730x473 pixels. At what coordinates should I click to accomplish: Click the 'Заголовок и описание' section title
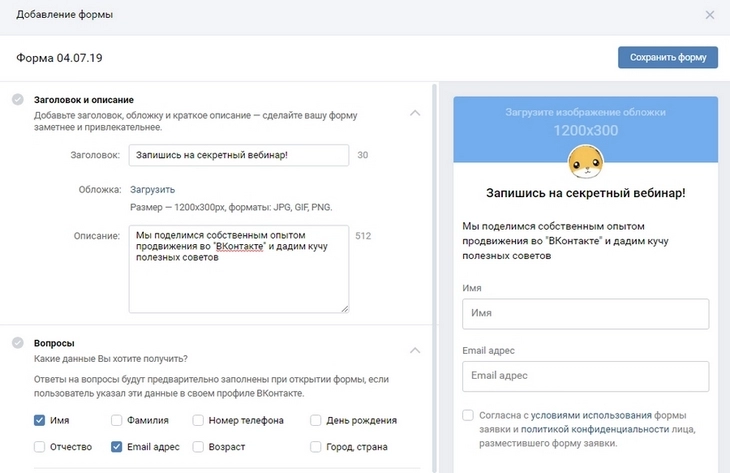(84, 100)
